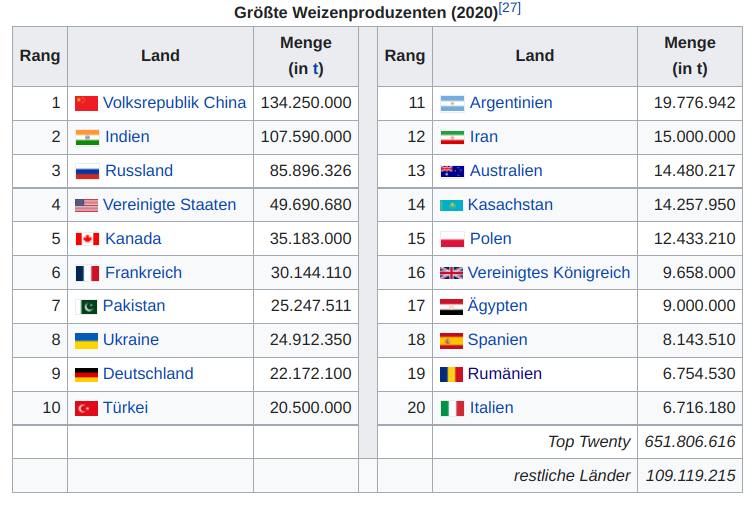Open footnote reference 27 in title
Viewport: 751px width, 506px height.
point(510,9)
